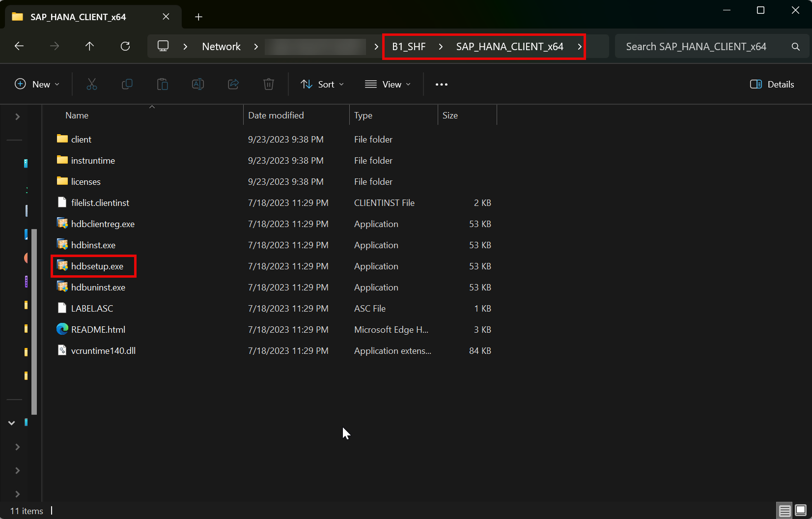Select the README.html Edge icon
812x519 pixels.
pos(62,329)
